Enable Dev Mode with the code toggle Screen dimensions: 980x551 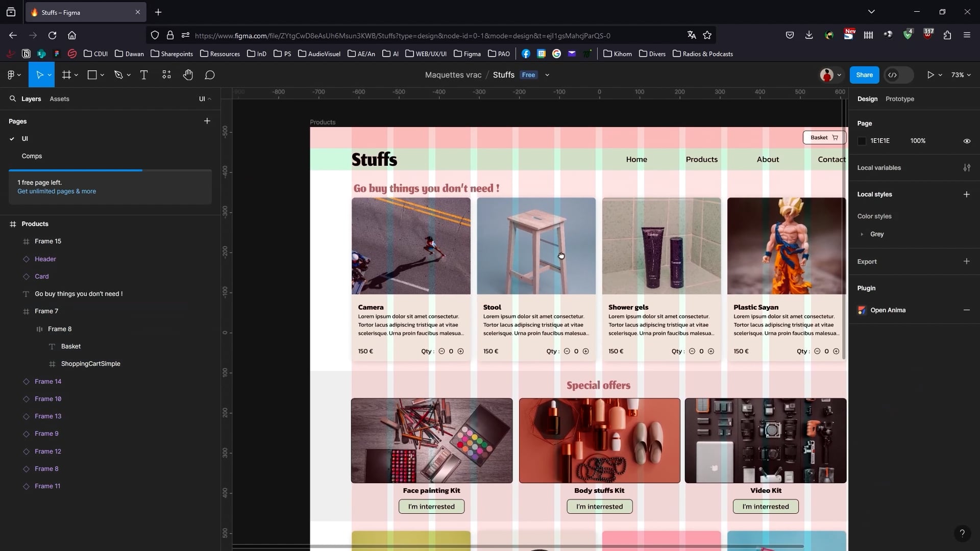point(893,74)
